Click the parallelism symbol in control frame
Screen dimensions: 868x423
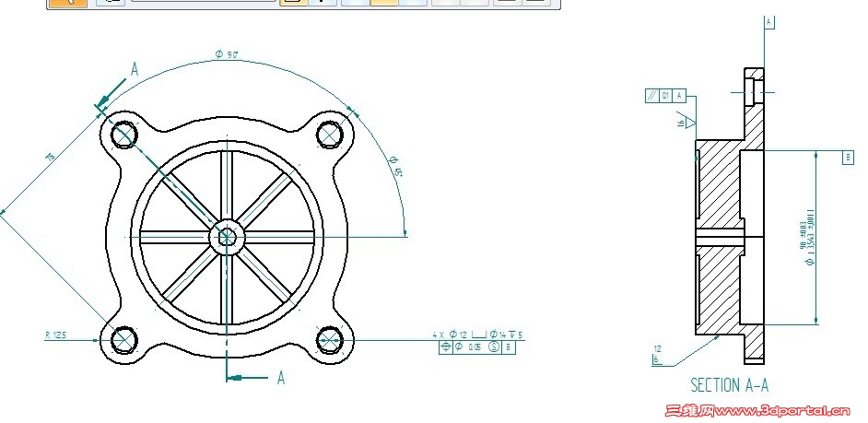coord(652,96)
